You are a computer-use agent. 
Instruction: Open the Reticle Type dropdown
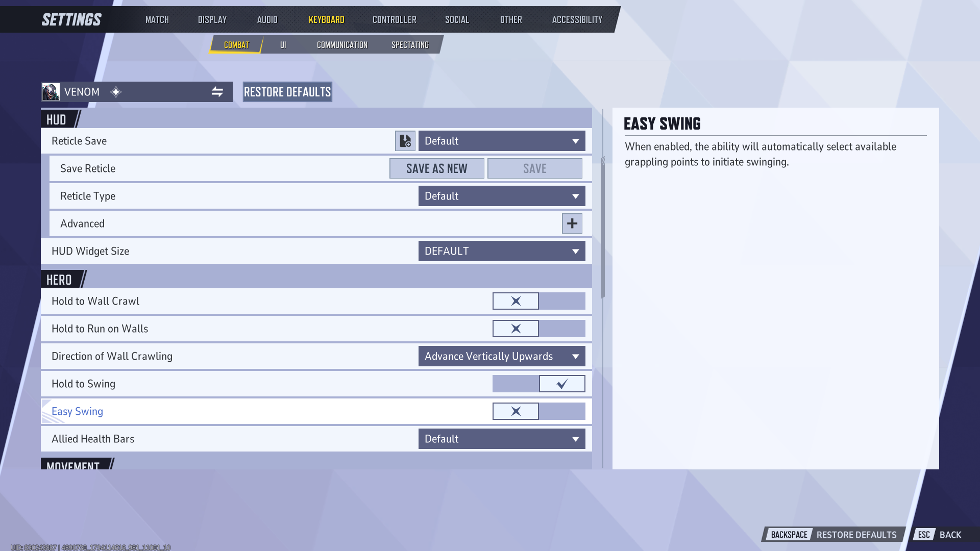[501, 196]
